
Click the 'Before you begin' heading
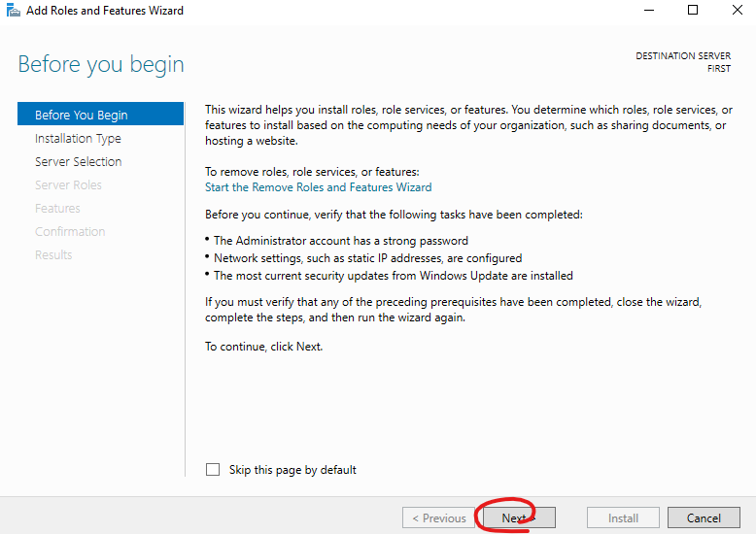(x=101, y=64)
